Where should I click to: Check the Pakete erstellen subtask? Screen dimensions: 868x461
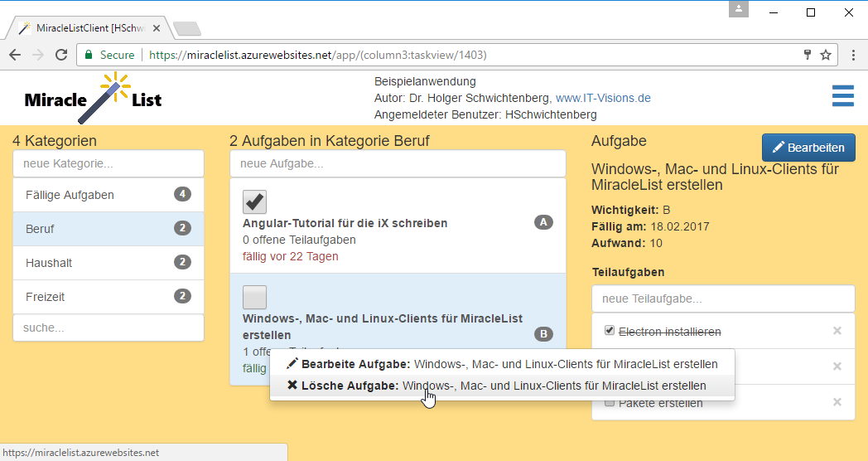click(x=610, y=402)
